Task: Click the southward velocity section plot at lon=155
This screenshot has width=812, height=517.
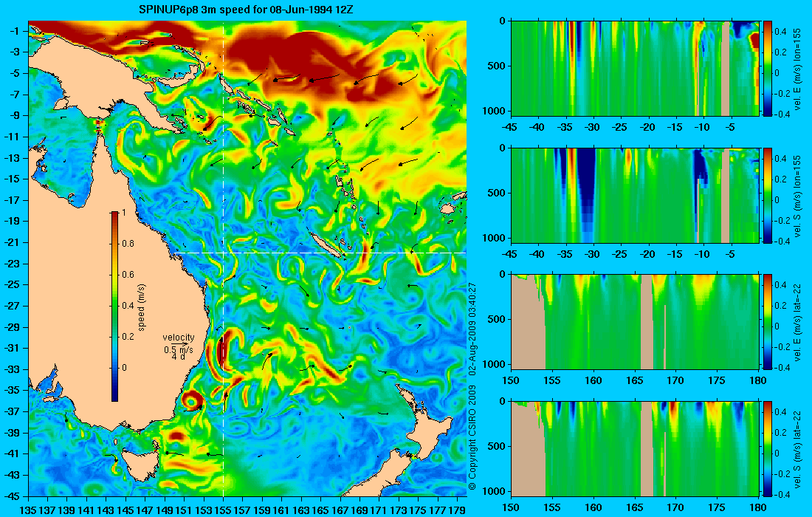Action: (x=635, y=195)
